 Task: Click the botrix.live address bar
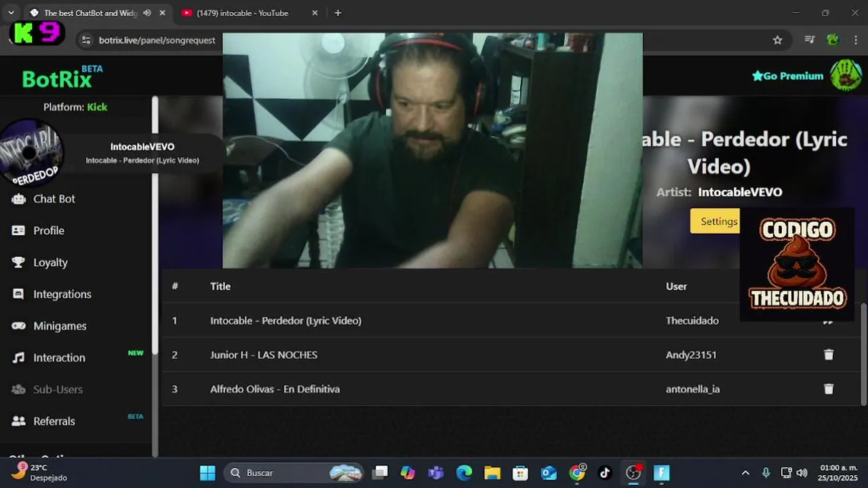(x=157, y=40)
